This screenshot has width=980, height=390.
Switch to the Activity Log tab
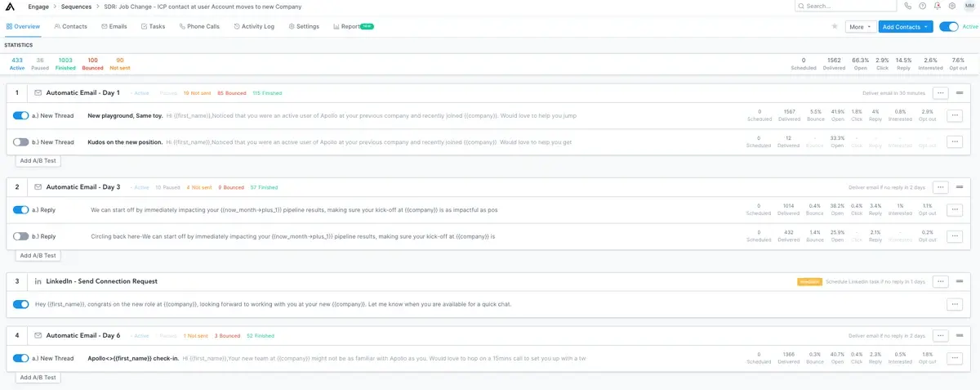(254, 26)
